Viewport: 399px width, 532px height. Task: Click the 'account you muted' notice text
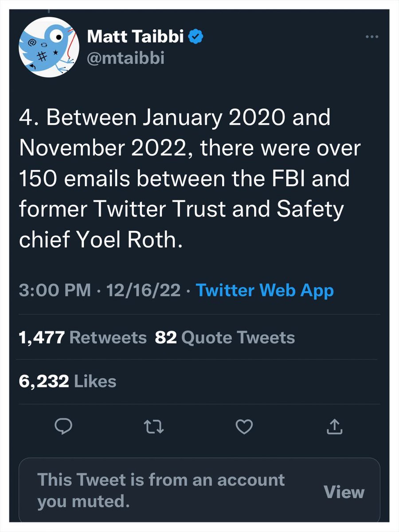(160, 490)
